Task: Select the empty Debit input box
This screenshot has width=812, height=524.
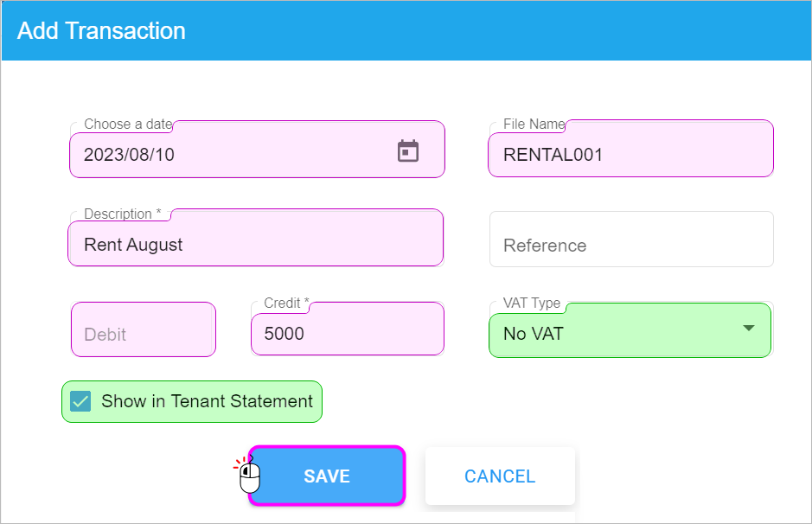Action: click(x=143, y=334)
